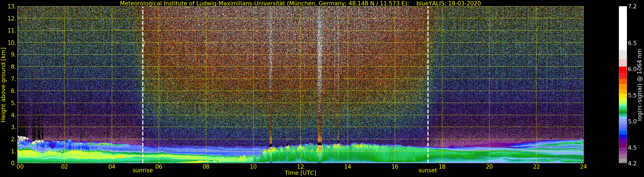The height and width of the screenshot is (177, 644).
Task: Click the time axis tick '18'
Action: coord(442,167)
